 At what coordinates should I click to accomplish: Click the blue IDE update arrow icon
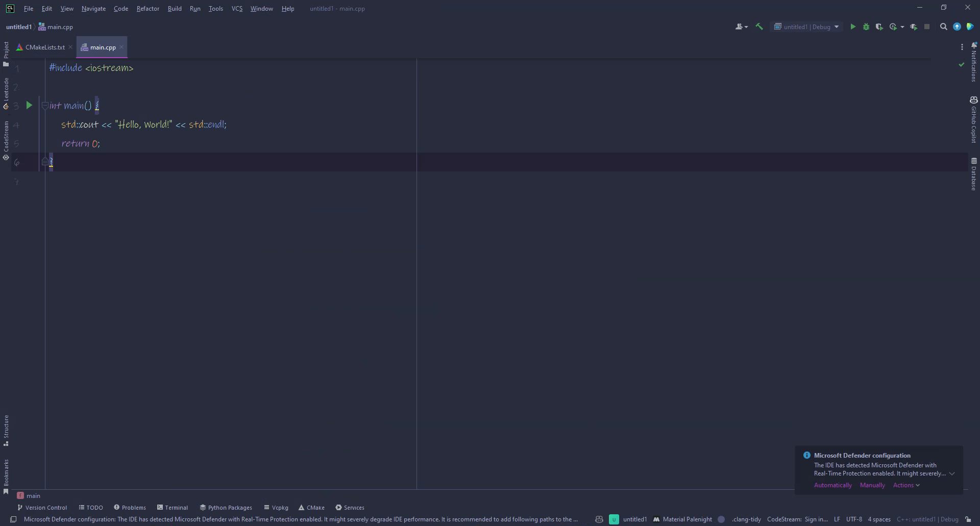(x=957, y=27)
